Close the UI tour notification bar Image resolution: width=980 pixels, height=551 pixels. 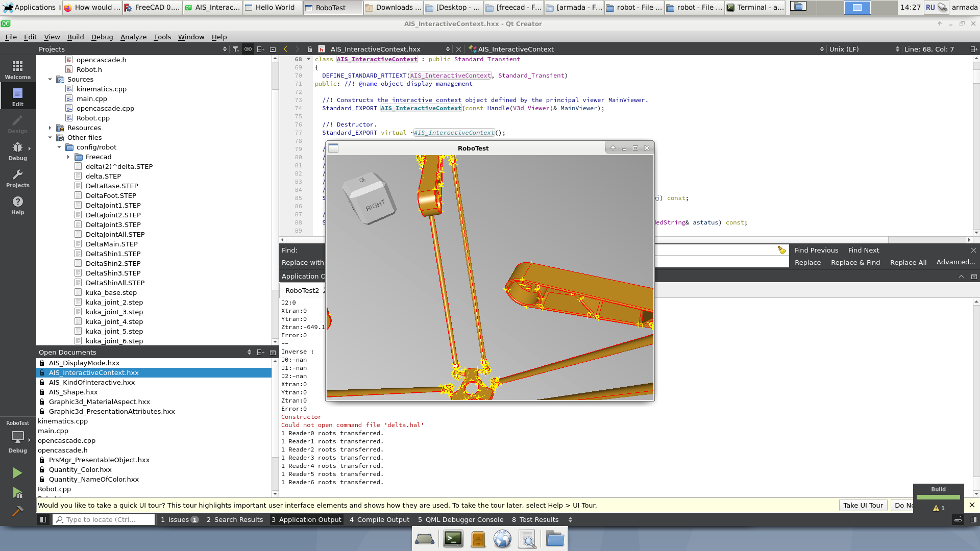click(972, 505)
